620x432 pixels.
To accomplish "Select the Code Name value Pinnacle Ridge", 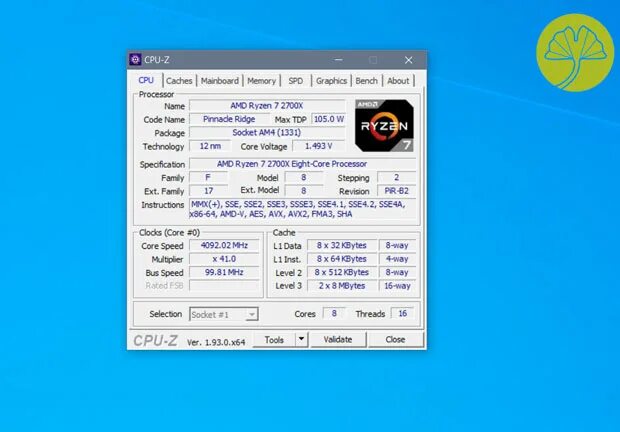I will (229, 119).
